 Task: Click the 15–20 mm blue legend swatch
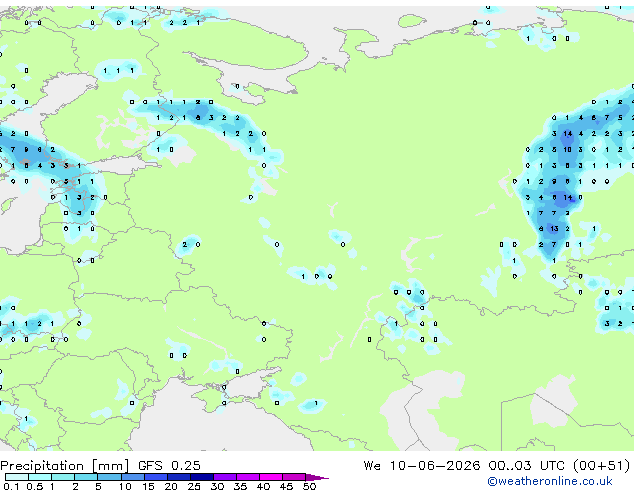(155, 477)
